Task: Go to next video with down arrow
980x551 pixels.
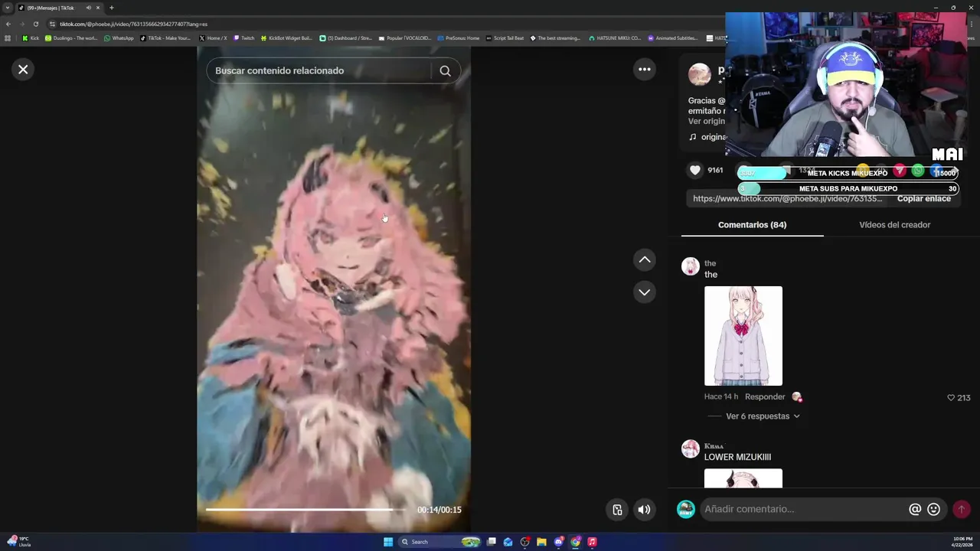Action: 645,292
